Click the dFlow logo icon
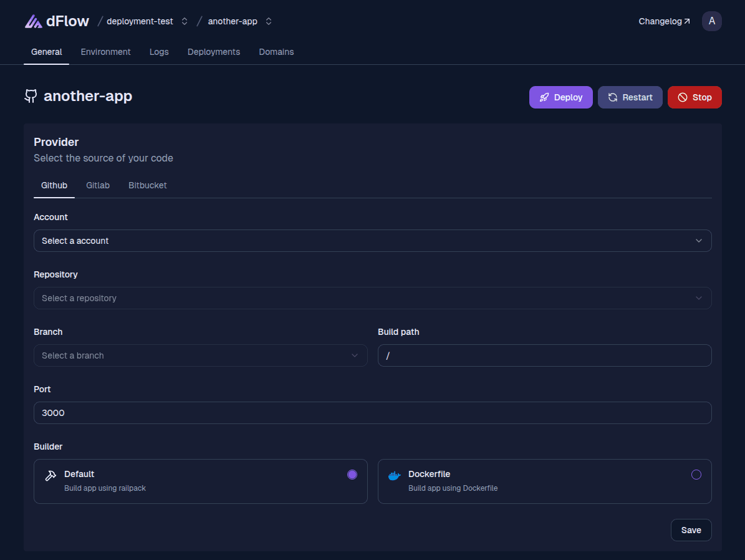The image size is (745, 560). [34, 21]
